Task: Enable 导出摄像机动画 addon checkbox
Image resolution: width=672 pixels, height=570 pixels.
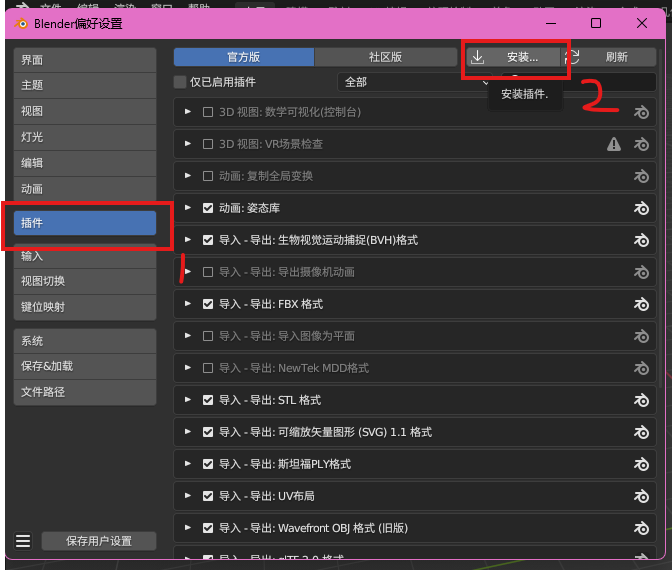Action: (208, 272)
